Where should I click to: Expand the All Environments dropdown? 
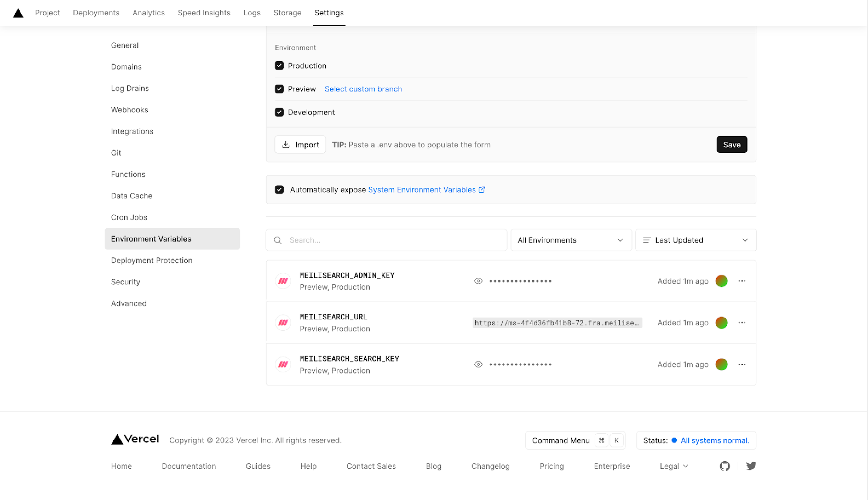click(571, 240)
